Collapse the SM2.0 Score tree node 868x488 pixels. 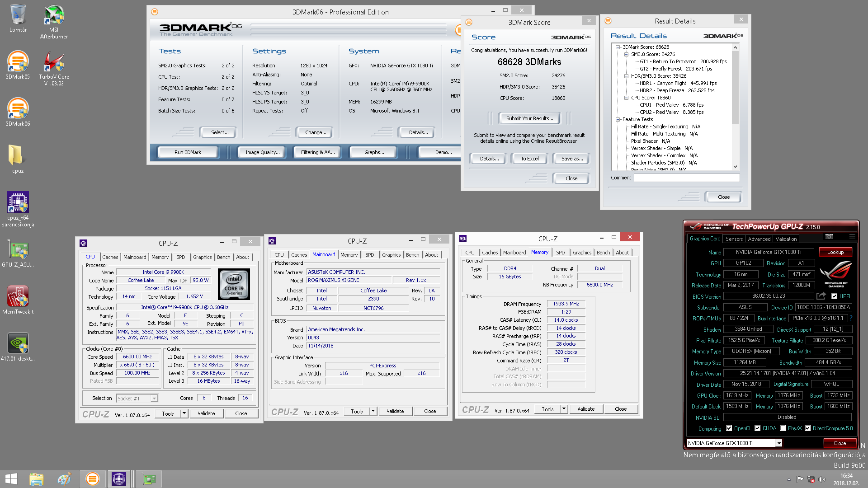pyautogui.click(x=627, y=54)
